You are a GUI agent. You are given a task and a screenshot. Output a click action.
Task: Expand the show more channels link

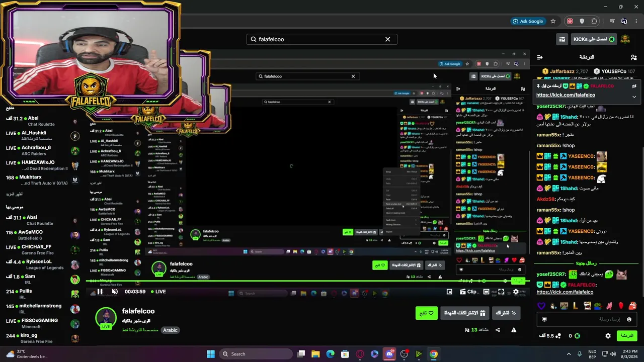pos(14,194)
